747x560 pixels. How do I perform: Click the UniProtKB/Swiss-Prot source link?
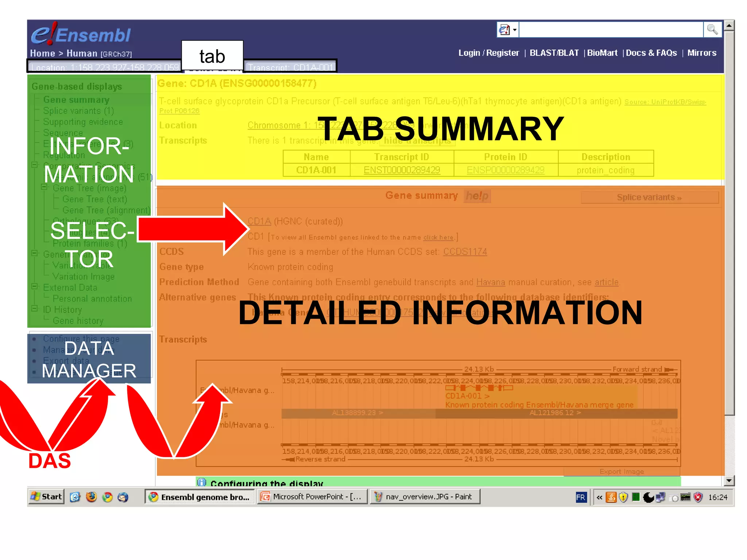665,102
